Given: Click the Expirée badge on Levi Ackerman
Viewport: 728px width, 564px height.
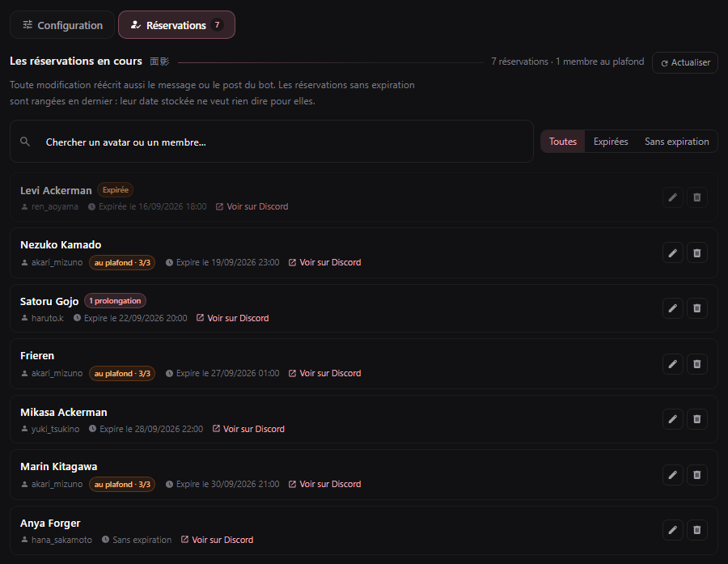Looking at the screenshot, I should click(115, 190).
